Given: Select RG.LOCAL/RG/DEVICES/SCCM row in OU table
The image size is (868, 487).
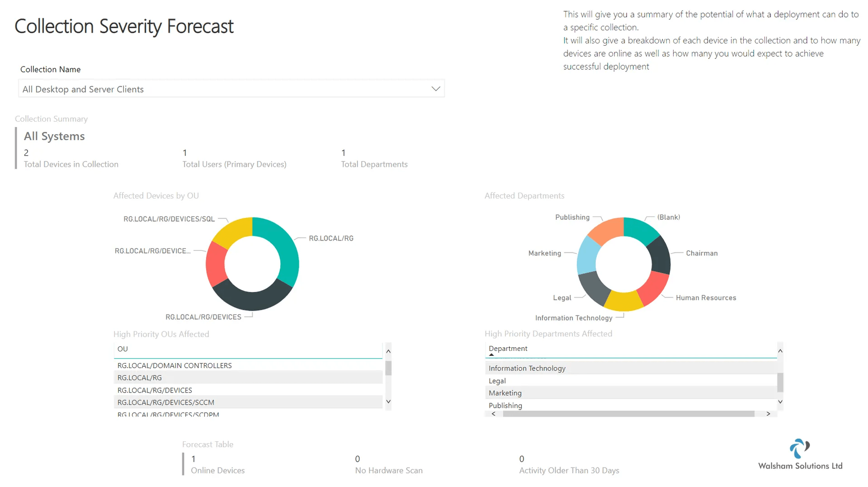Looking at the screenshot, I should (x=248, y=402).
